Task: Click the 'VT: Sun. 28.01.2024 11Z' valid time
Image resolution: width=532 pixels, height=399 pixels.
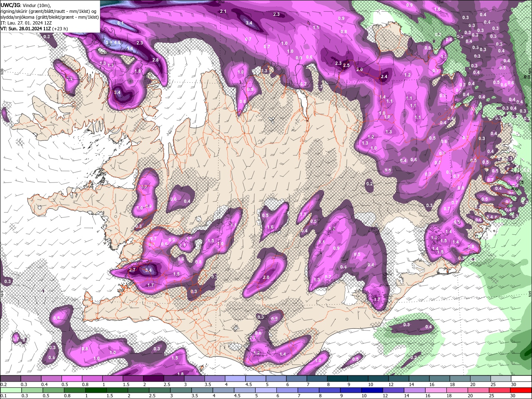Action: [26, 29]
